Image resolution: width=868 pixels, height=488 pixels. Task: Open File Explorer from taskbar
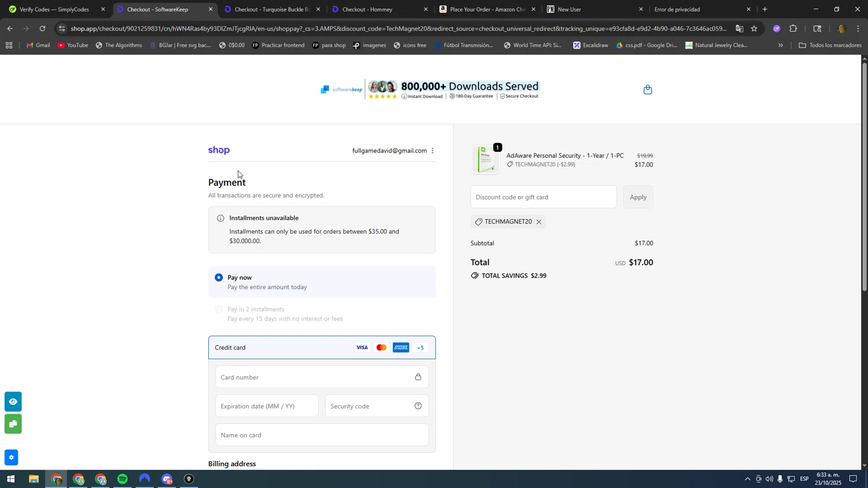pos(34,479)
